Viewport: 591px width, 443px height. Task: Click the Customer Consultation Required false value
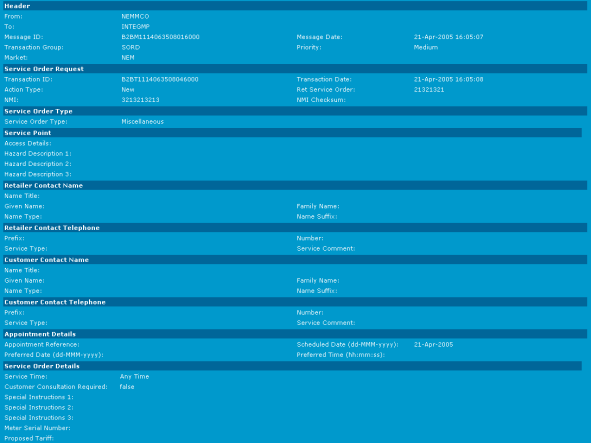(127, 387)
